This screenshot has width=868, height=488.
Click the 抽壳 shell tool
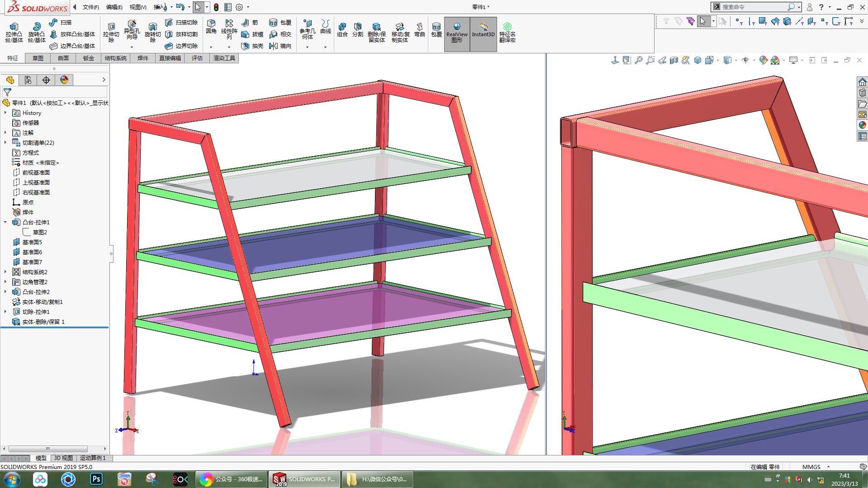click(x=252, y=46)
